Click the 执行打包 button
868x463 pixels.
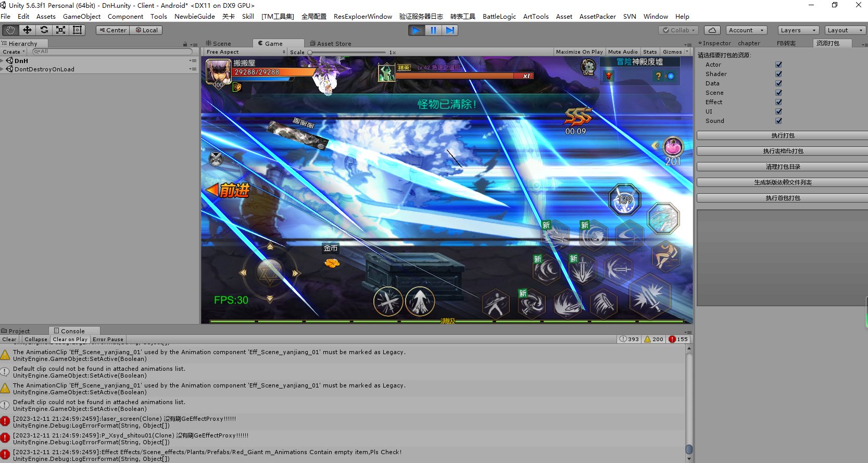(x=782, y=135)
